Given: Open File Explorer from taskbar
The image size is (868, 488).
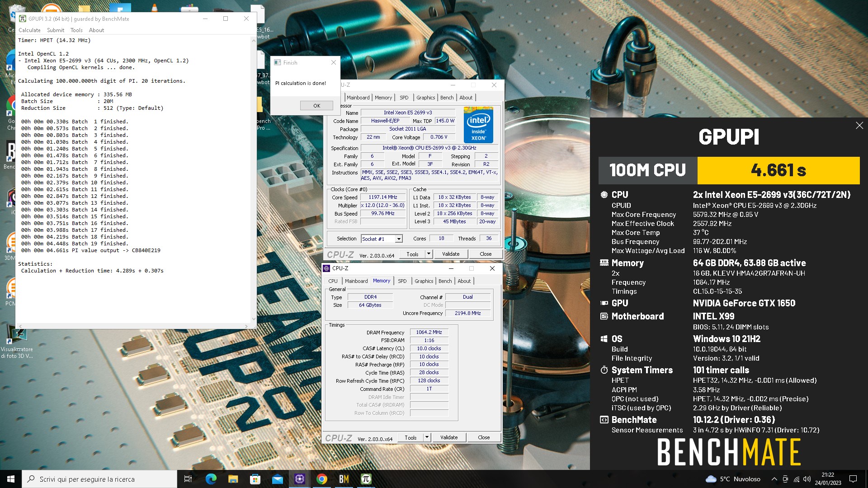Looking at the screenshot, I should (x=233, y=479).
